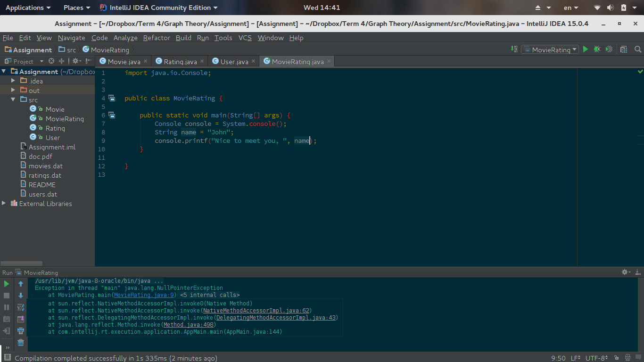Toggle soft-wrap in the Run console
644x362 pixels.
(x=21, y=307)
